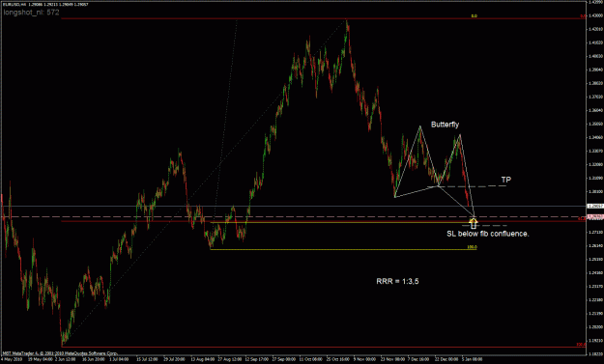Click the 1.24160 price axis label
Viewport: 604px width, 364px height.
coord(595,273)
